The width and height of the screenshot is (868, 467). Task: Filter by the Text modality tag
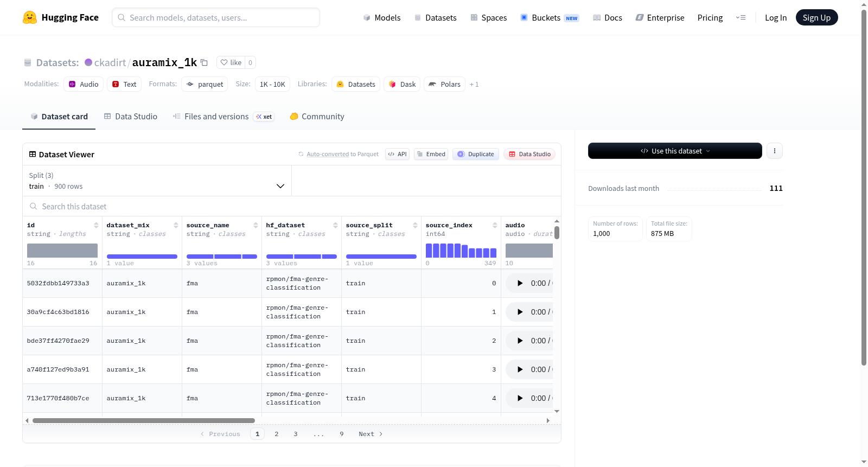(124, 84)
